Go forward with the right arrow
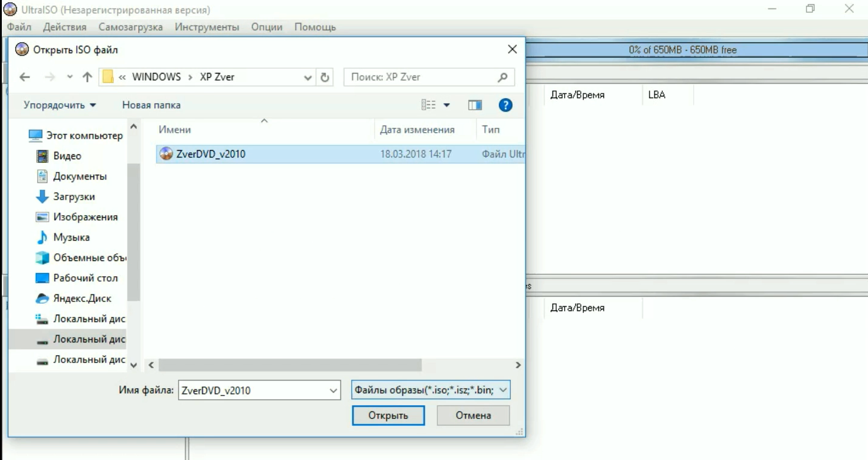This screenshot has width=868, height=460. [50, 77]
